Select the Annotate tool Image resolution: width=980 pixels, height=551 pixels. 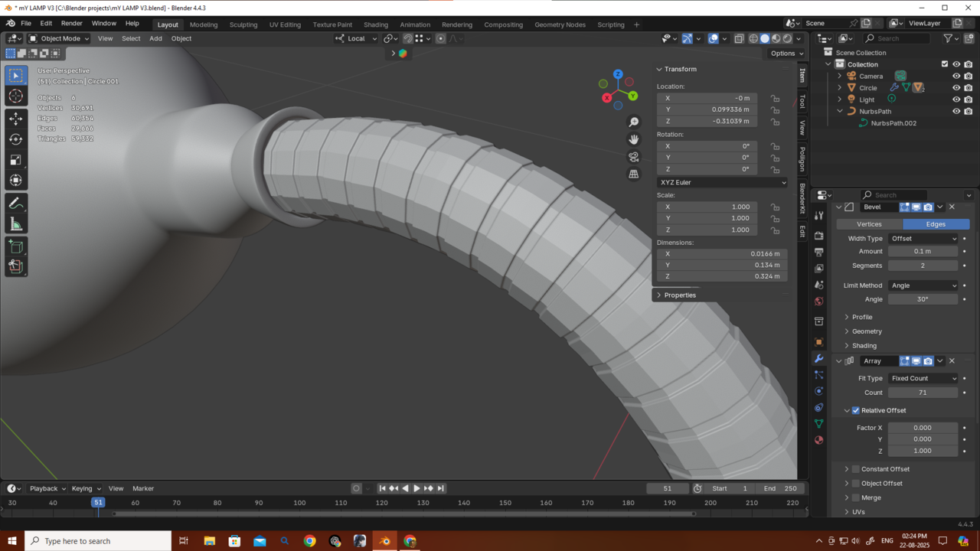click(x=16, y=204)
